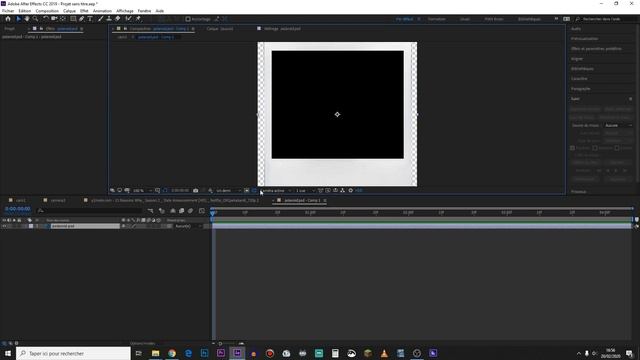Screen dimensions: 640x360
Task: Click the Motion Blur enable icon in timeline
Action: (x=191, y=211)
